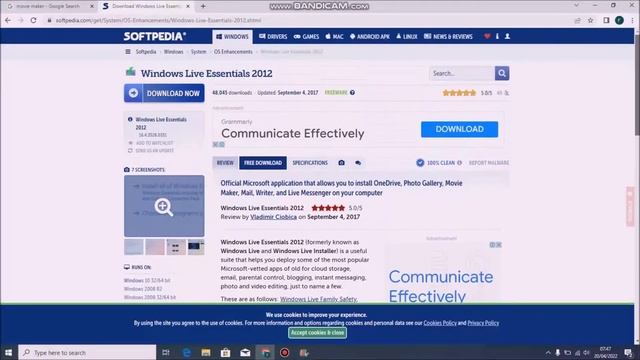Reload the current page
The width and height of the screenshot is (640, 360).
coord(33,20)
